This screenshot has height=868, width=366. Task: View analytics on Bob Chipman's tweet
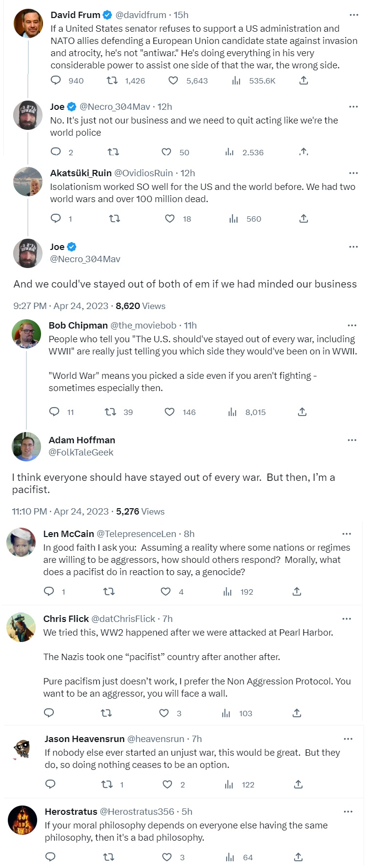pyautogui.click(x=233, y=412)
